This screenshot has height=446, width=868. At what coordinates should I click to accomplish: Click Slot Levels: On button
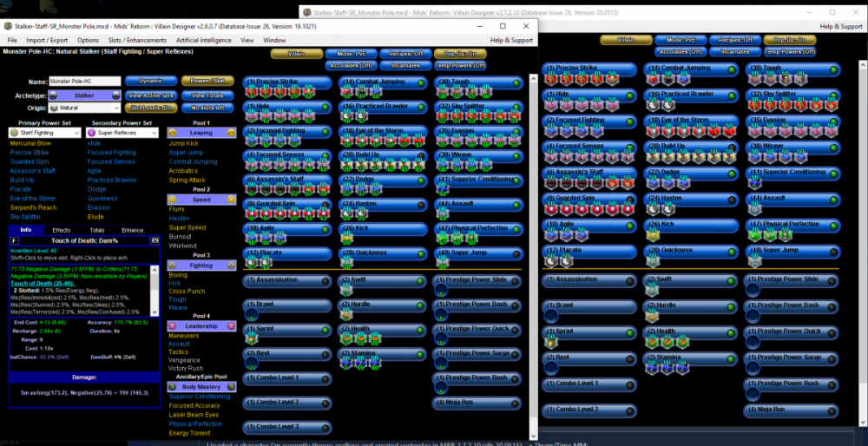tap(151, 108)
